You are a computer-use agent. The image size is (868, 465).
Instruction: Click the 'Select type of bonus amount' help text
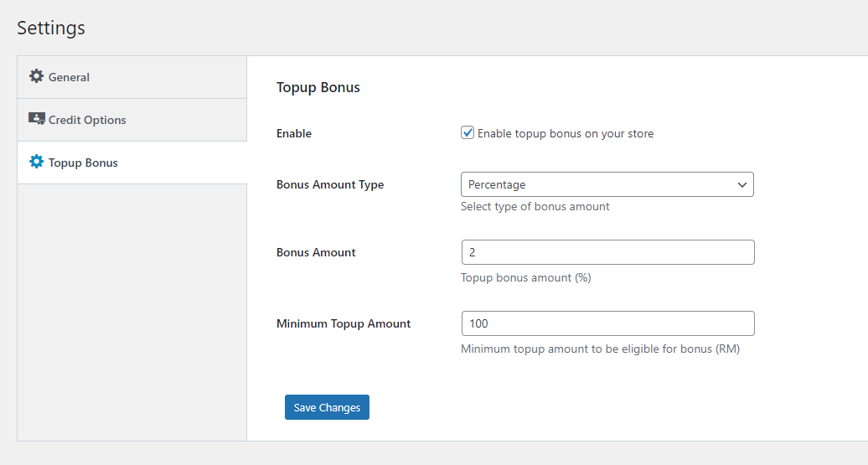tap(535, 206)
